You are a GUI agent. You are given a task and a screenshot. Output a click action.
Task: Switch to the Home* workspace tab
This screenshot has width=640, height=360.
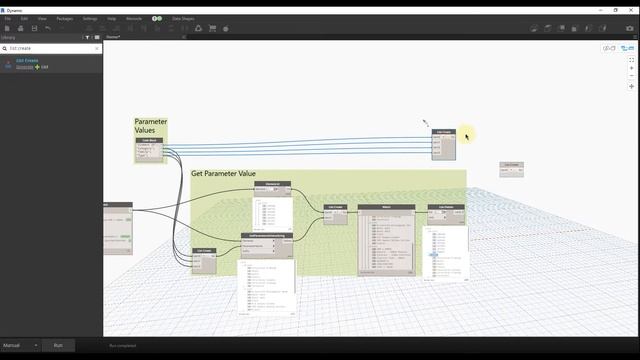[x=113, y=37]
